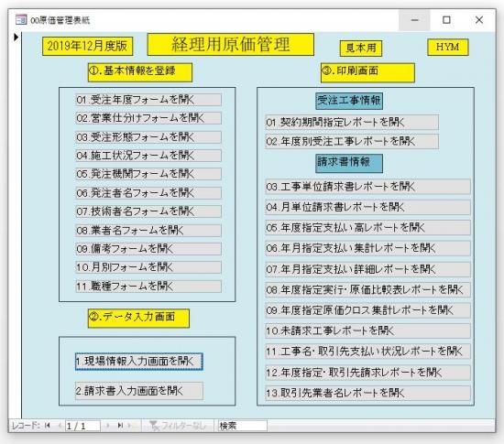
Task: Open 10.未請求工事レポート button
Action: [367, 330]
